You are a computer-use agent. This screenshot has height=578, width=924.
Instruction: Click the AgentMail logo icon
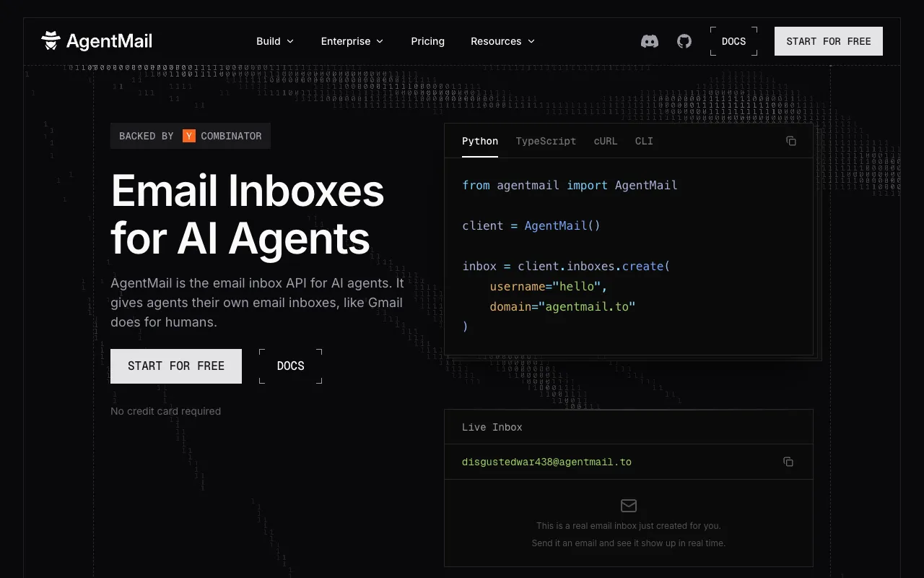pyautogui.click(x=51, y=41)
